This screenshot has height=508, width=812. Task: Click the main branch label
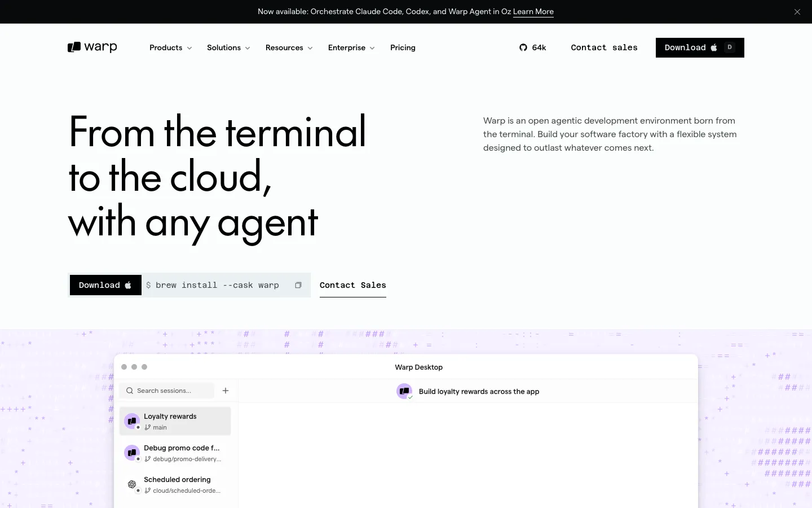pos(160,428)
